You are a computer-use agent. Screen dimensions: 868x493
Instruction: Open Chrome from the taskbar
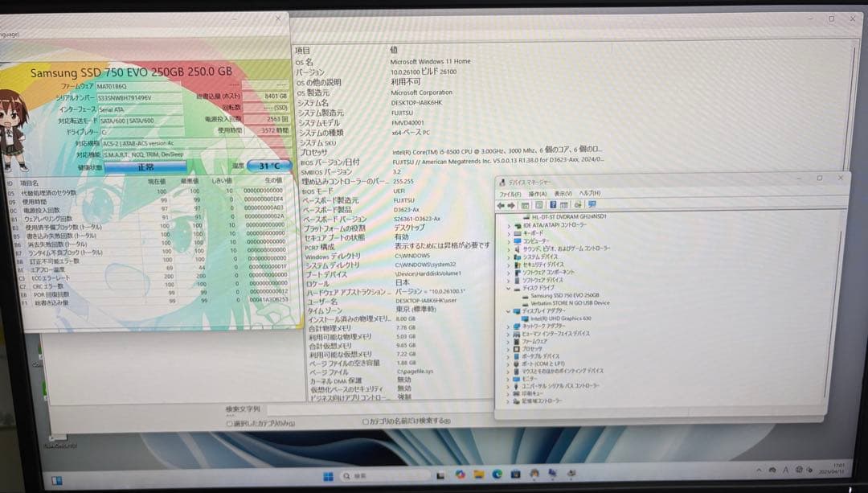coord(460,475)
